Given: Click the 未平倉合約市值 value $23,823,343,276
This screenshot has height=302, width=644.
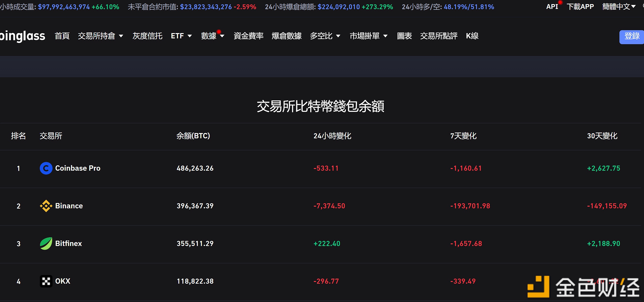Looking at the screenshot, I should click(206, 7).
